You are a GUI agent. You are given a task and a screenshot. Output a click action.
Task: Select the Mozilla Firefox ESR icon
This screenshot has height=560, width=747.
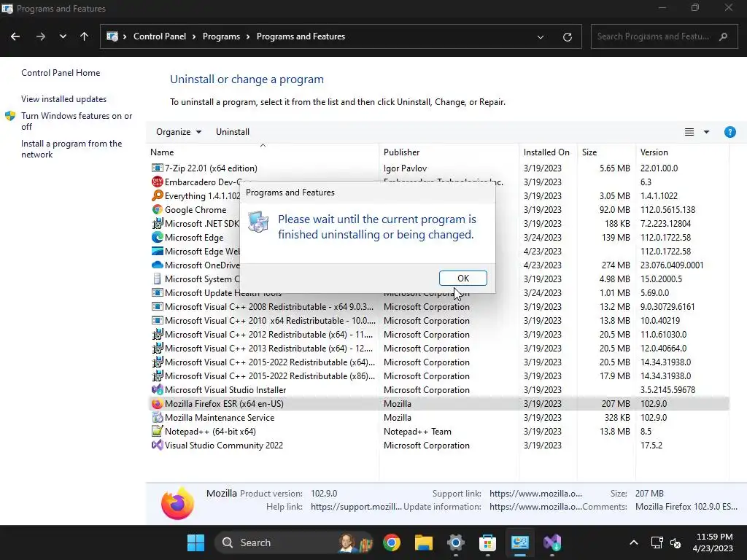coord(157,404)
